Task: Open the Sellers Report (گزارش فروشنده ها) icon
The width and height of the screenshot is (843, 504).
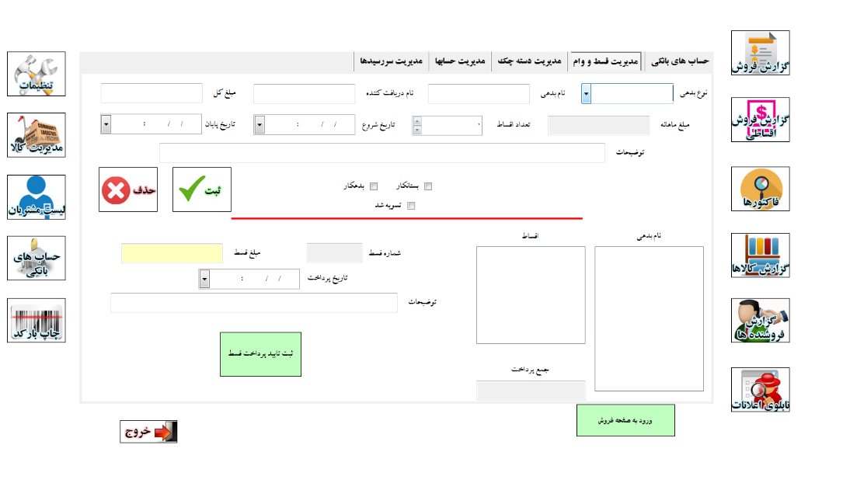Action: (760, 321)
